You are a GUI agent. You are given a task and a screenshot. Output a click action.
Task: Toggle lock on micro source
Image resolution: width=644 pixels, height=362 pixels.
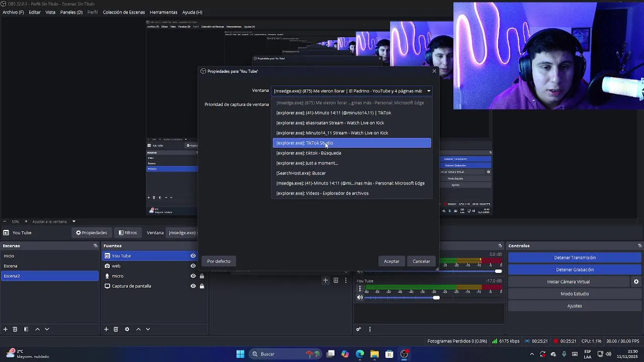pyautogui.click(x=202, y=276)
